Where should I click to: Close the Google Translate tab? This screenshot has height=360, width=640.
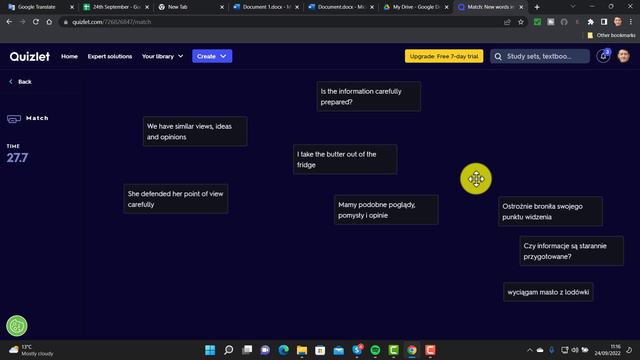coord(72,7)
